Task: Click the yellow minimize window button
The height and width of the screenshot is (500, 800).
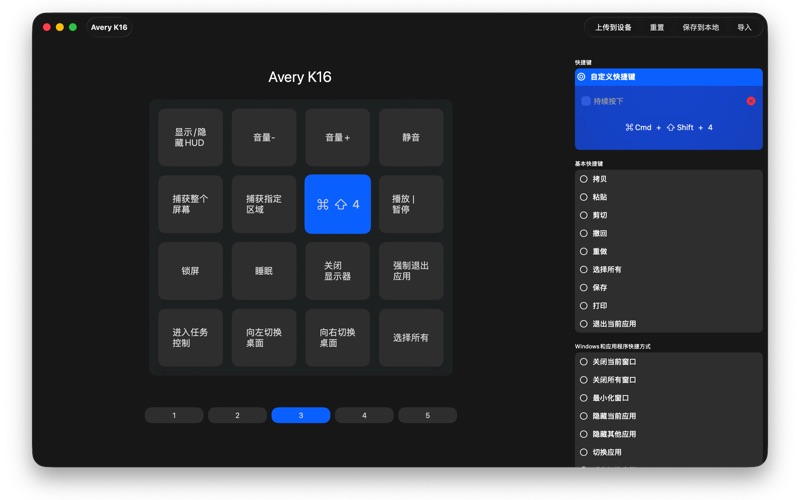Action: tap(60, 28)
